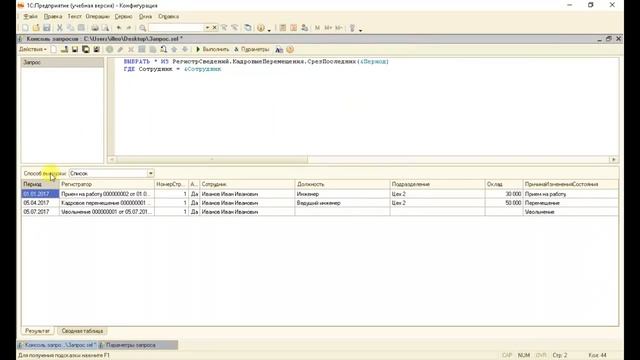The image size is (640, 360).
Task: Open the Сервис menu
Action: click(x=123, y=16)
